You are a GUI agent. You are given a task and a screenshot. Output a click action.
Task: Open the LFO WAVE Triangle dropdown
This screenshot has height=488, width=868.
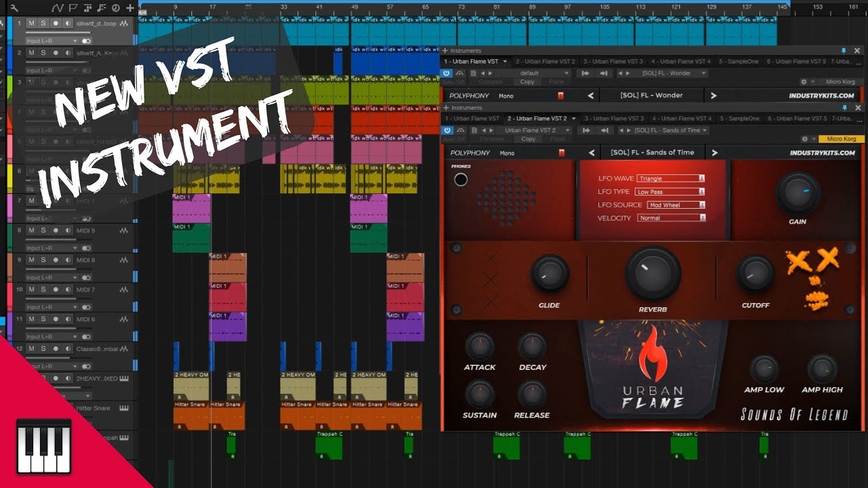(670, 178)
